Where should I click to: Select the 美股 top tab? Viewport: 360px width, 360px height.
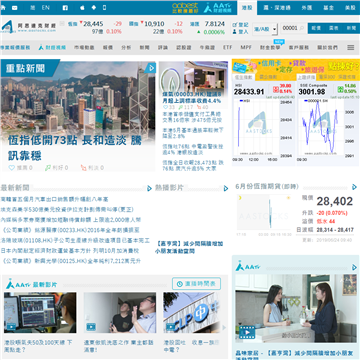[x=350, y=7]
